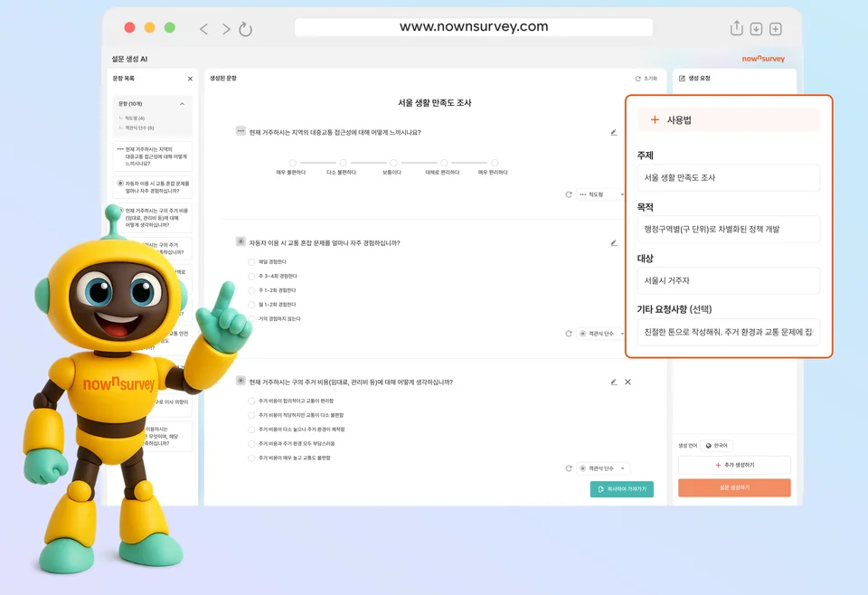Image resolution: width=868 pixels, height=595 pixels.
Task: Open a new tab with the plus icon
Action: click(x=776, y=29)
